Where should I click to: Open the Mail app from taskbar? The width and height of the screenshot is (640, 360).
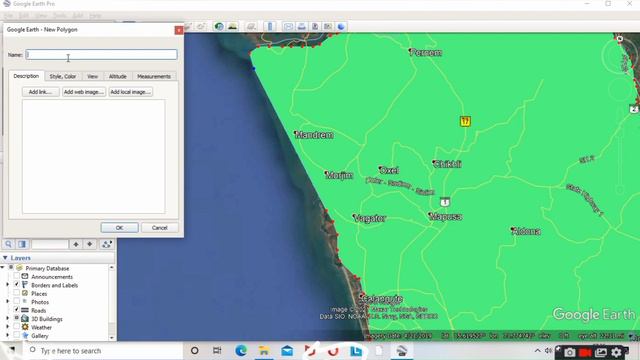(x=287, y=351)
